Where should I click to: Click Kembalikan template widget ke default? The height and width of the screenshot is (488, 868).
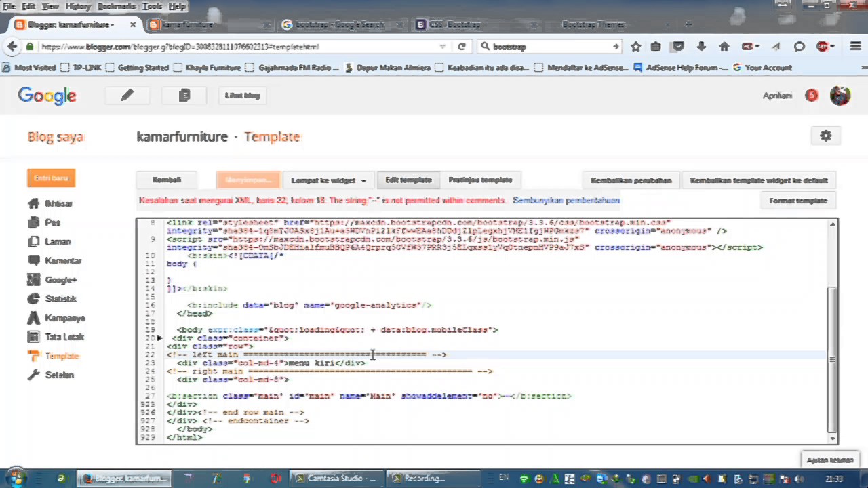759,180
